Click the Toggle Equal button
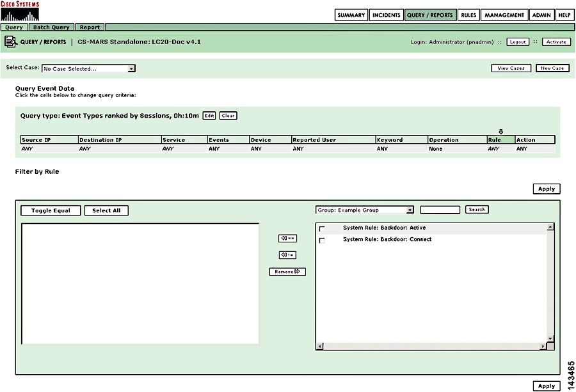Viewport: 576px width, 392px height. [51, 210]
